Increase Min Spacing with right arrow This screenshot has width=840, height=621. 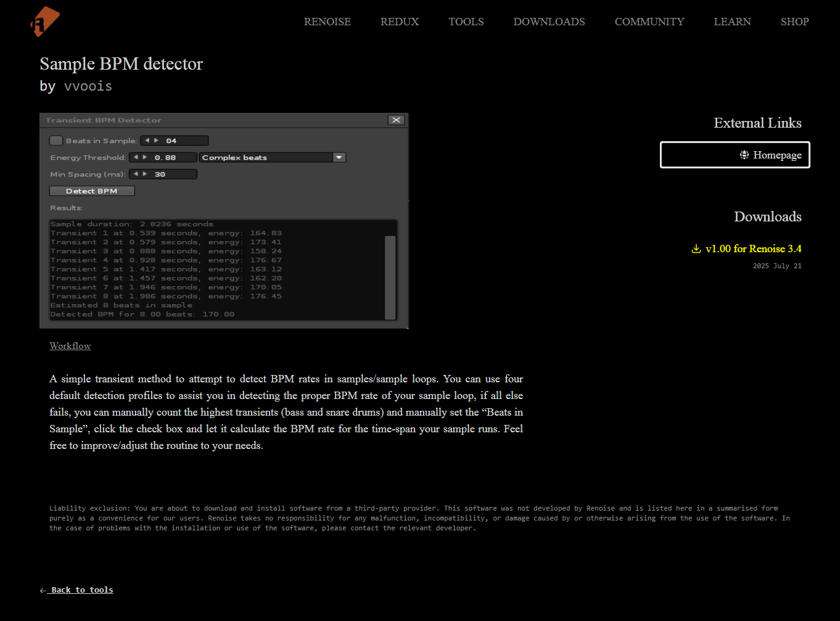pyautogui.click(x=145, y=174)
